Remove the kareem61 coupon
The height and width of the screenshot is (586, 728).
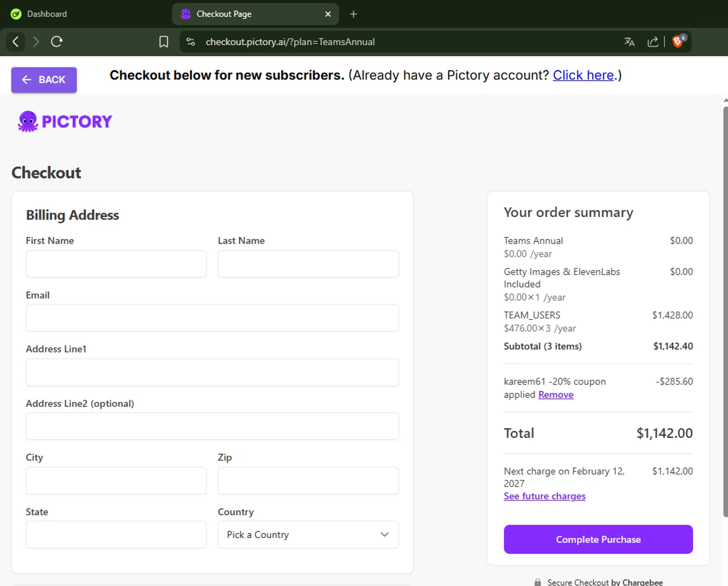point(556,395)
